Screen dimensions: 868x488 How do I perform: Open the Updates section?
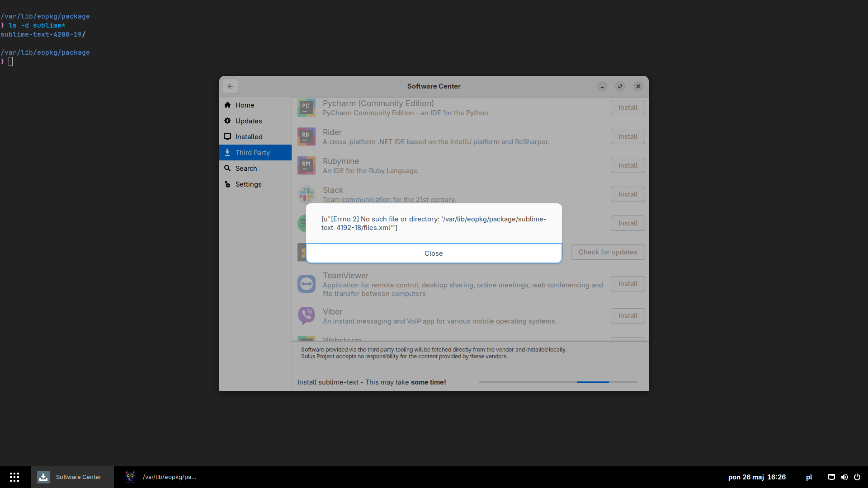click(255, 121)
